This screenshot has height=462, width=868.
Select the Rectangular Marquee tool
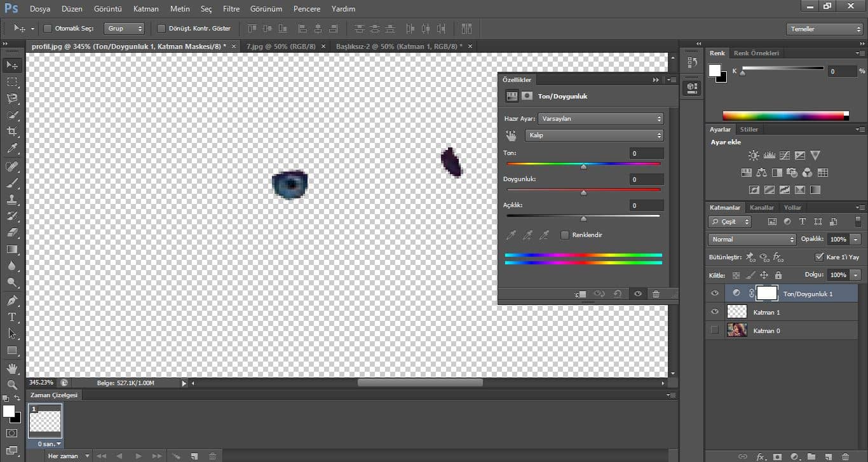click(12, 82)
